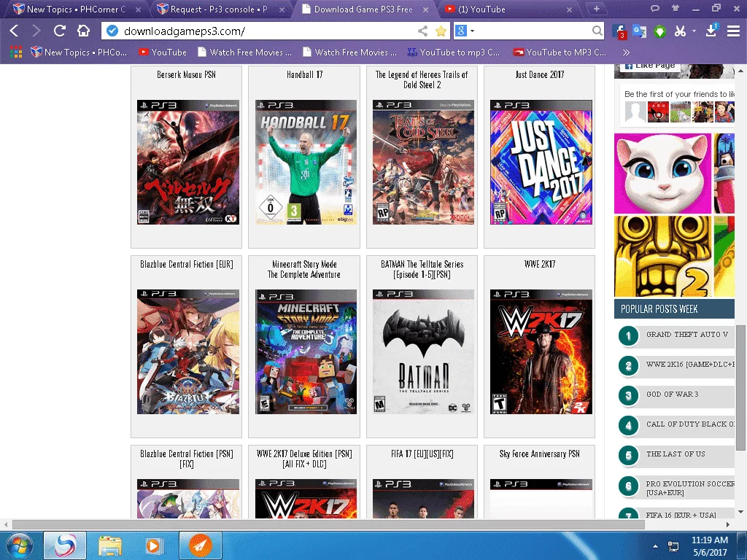Click the chat bubble icon in title bar

pyautogui.click(x=655, y=8)
